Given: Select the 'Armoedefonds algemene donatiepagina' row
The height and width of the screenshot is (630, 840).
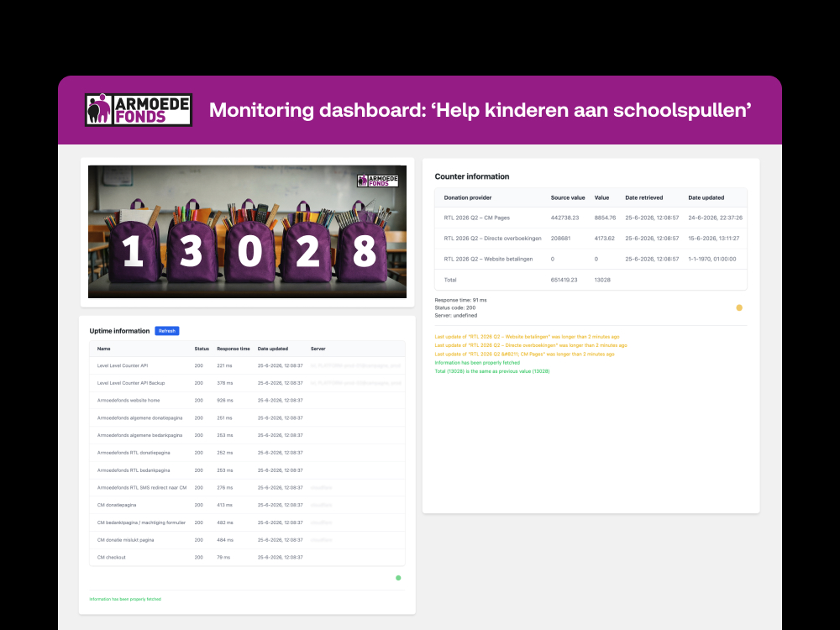Looking at the screenshot, I should point(247,417).
